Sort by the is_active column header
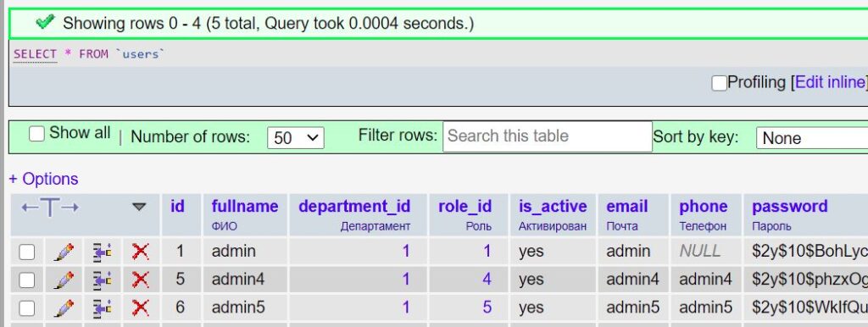The width and height of the screenshot is (868, 327). pyautogui.click(x=553, y=207)
